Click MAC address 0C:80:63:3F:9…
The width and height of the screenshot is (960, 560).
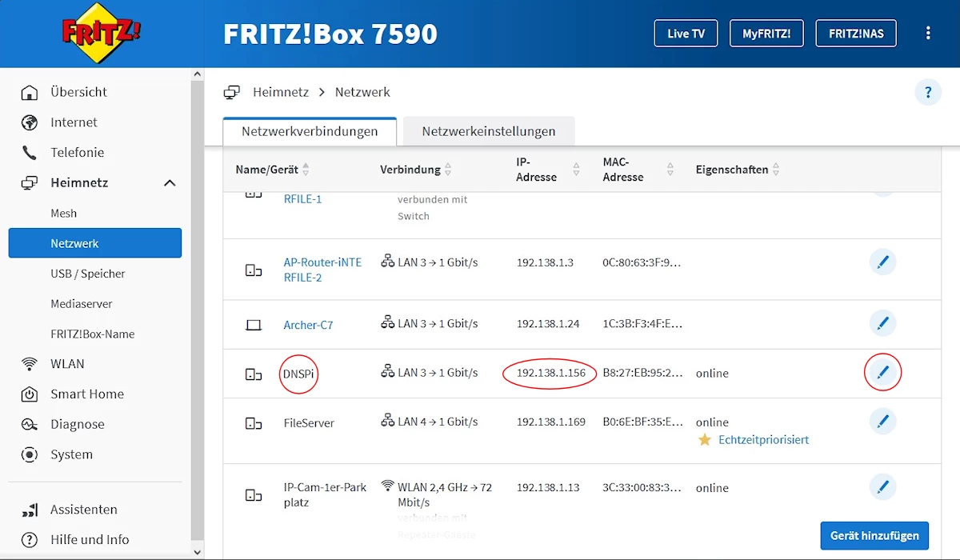(x=642, y=262)
